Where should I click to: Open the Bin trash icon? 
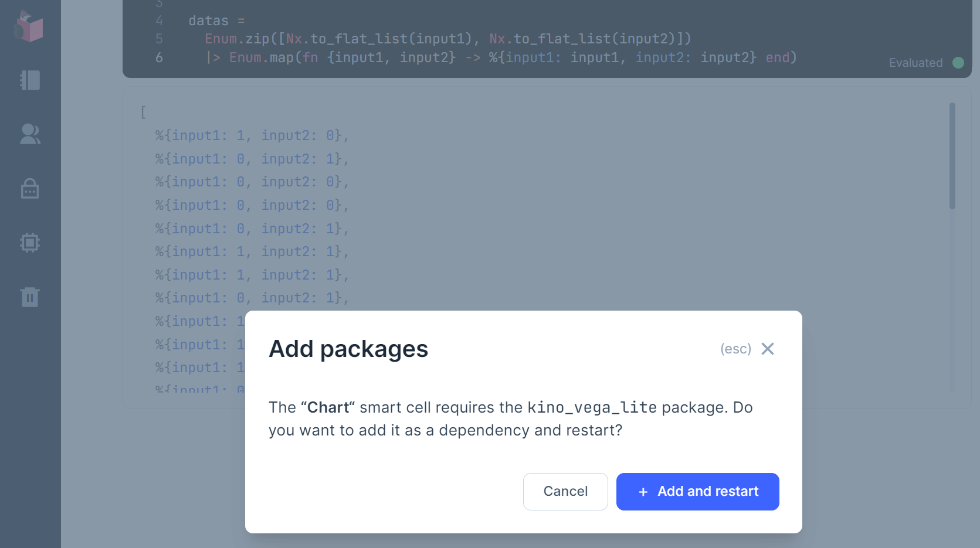pos(30,297)
